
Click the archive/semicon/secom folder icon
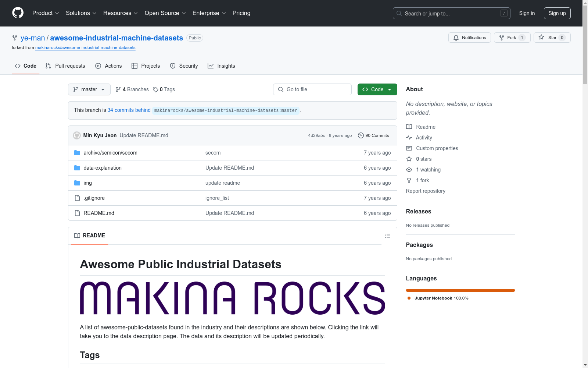click(77, 153)
